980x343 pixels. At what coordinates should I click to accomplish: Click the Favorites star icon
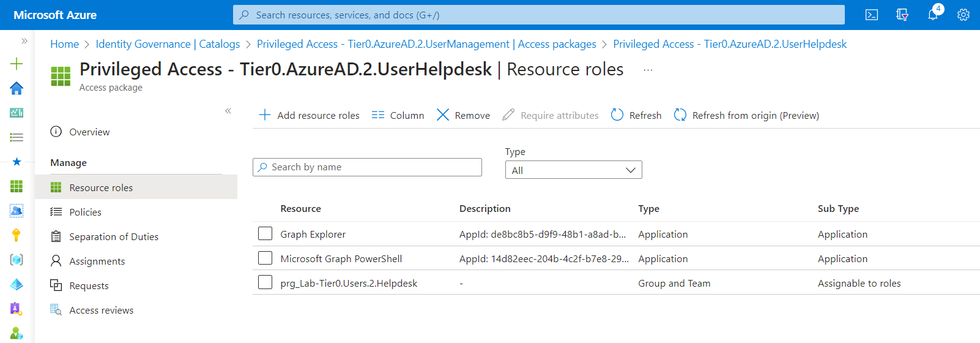17,162
